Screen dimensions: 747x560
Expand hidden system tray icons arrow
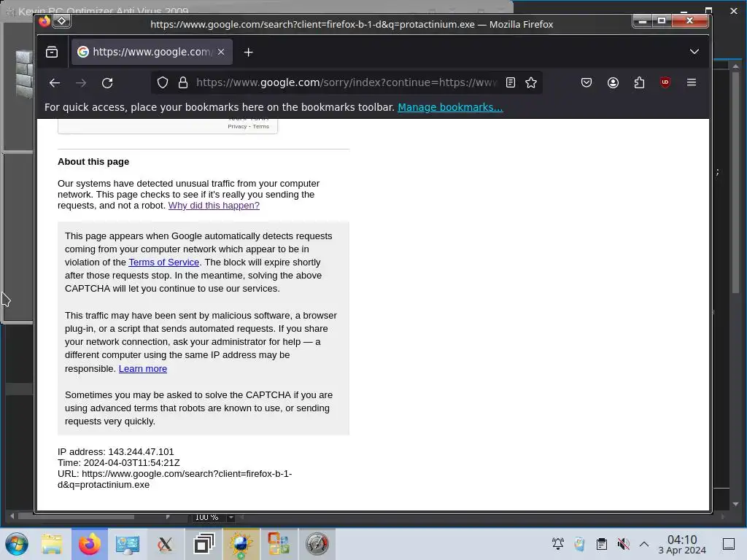point(644,543)
